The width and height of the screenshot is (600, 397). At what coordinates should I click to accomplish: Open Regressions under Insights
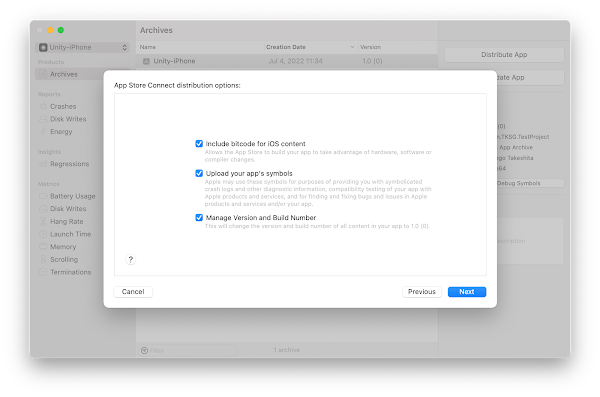pyautogui.click(x=69, y=164)
